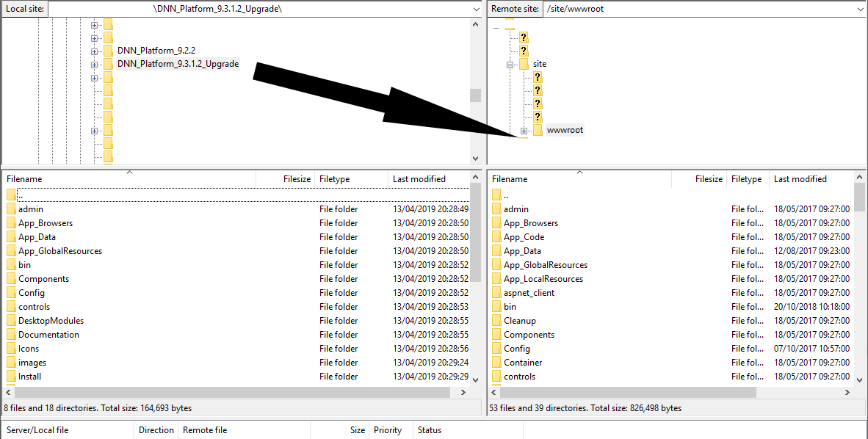Click the transfer queue Direction column header
The width and height of the screenshot is (868, 439).
click(x=156, y=430)
